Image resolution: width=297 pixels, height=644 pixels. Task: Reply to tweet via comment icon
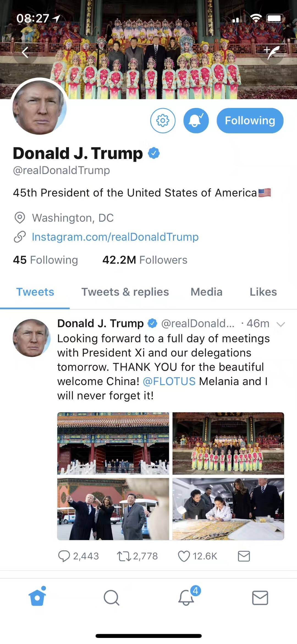[x=64, y=556]
